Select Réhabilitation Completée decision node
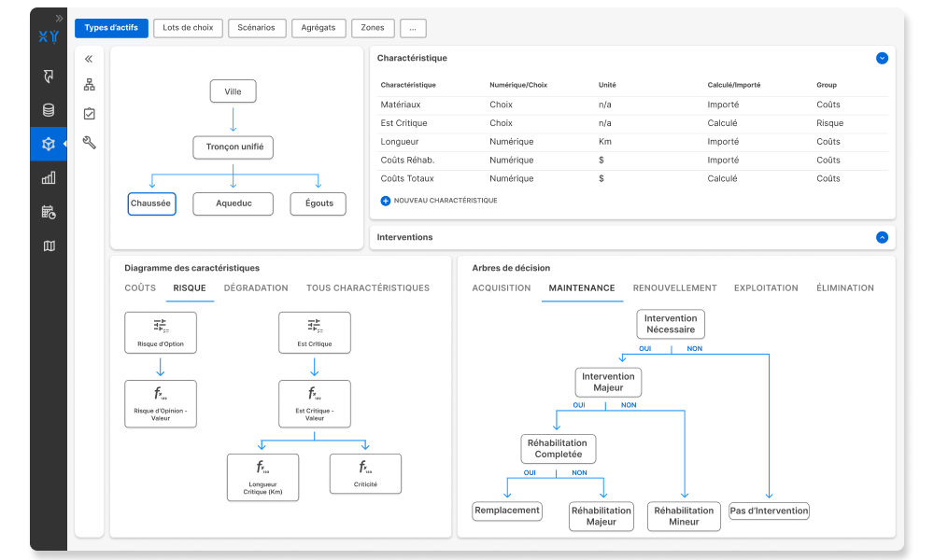 click(559, 449)
